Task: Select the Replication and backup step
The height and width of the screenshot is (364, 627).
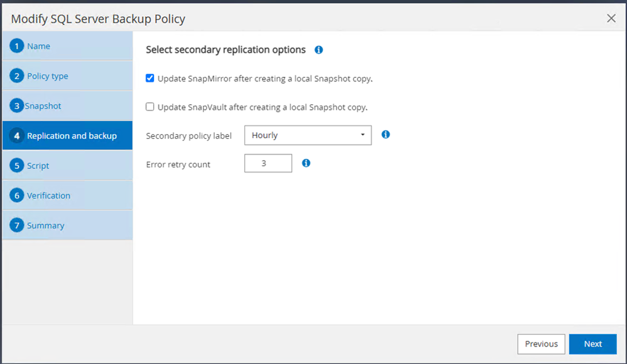Action: (72, 136)
